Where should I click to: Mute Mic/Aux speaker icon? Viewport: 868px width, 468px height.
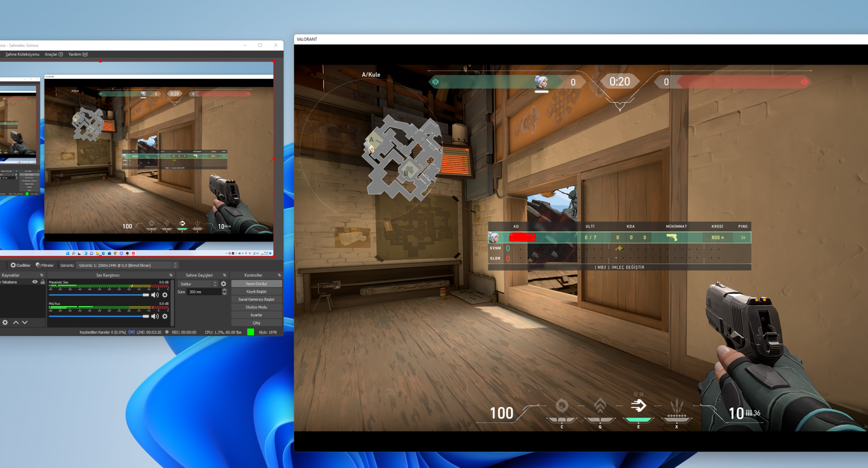click(155, 317)
